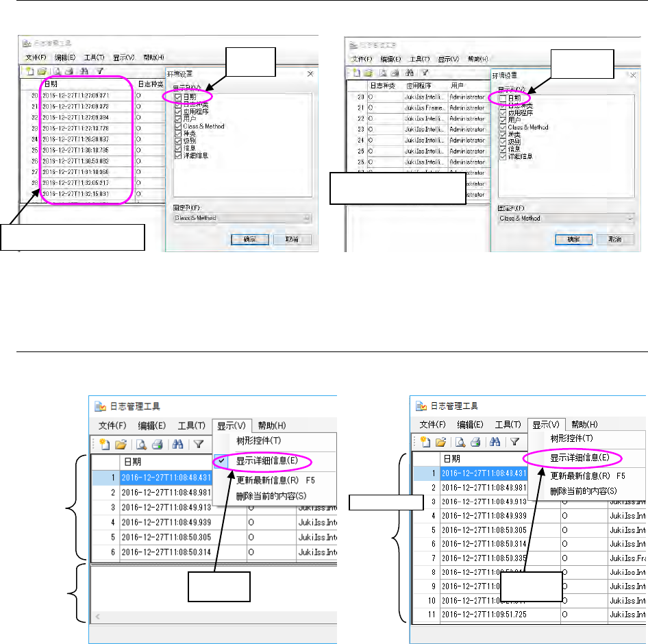Click Printer icon in window with 日期 unchecked
Screen dimensions: 648x644
tap(395, 73)
